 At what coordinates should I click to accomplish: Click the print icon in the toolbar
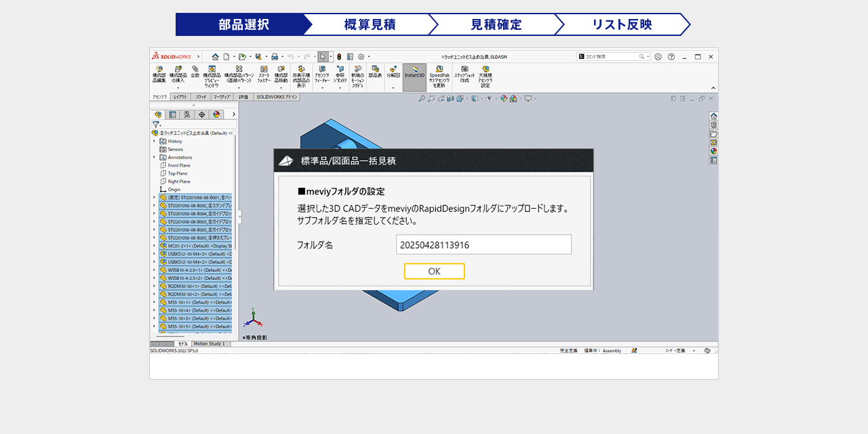pyautogui.click(x=275, y=57)
